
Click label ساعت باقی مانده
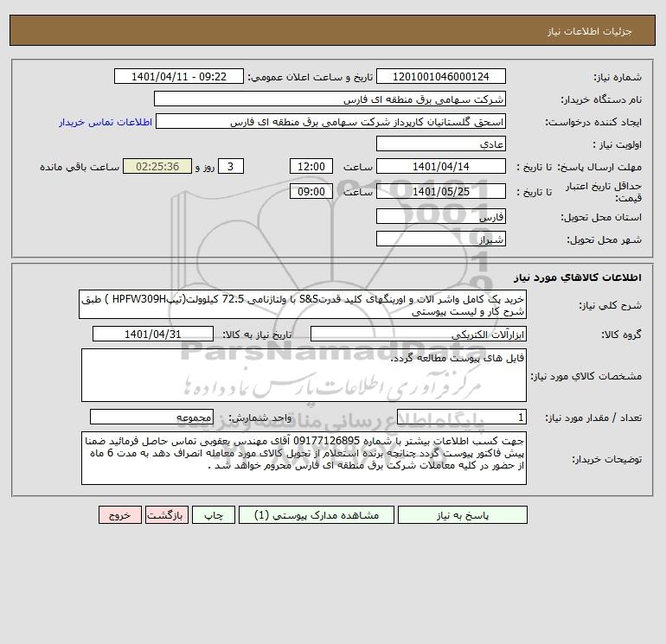(x=80, y=167)
